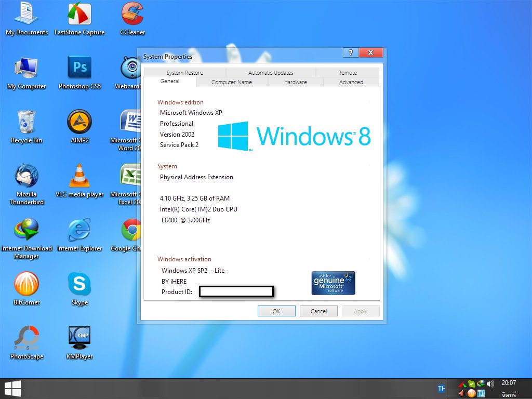Click '4.10 GHz, 3.25 GB of RAM' line

pyautogui.click(x=195, y=198)
